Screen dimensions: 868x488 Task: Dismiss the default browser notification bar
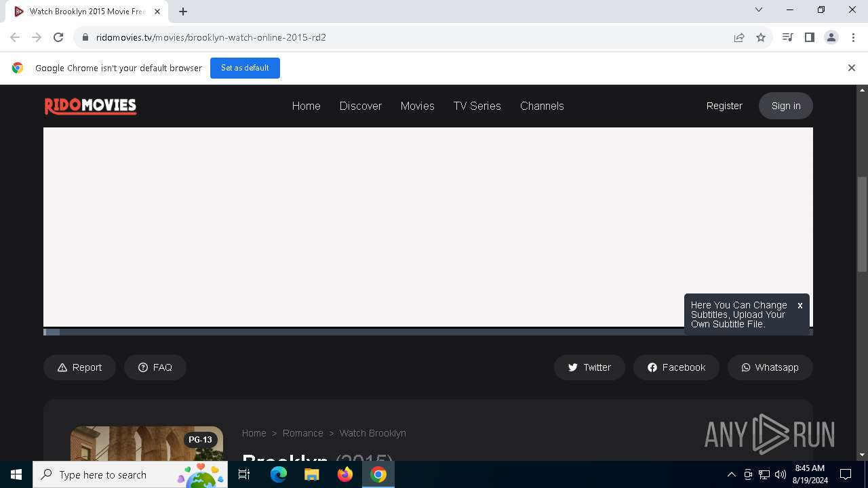tap(852, 68)
